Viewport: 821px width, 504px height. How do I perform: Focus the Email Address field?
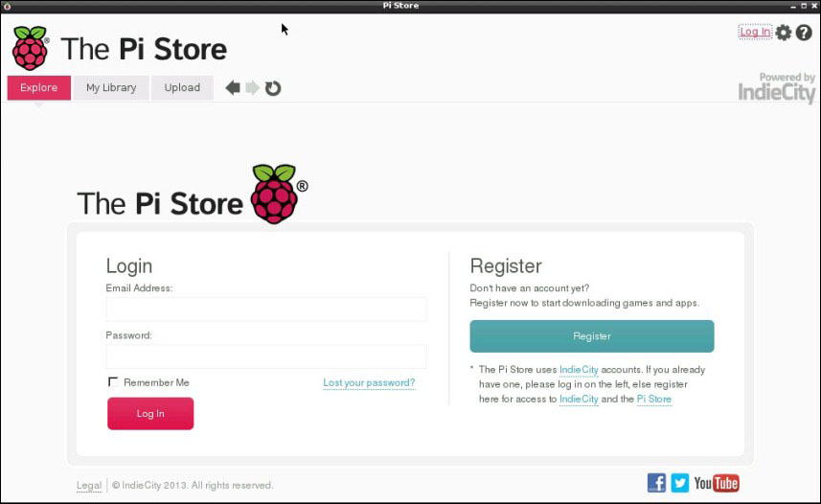(x=266, y=309)
